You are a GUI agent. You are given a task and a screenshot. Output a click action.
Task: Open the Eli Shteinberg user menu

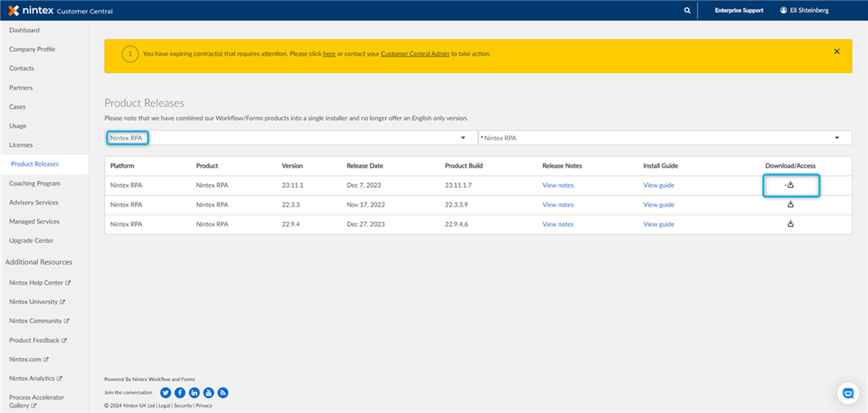[x=804, y=10]
